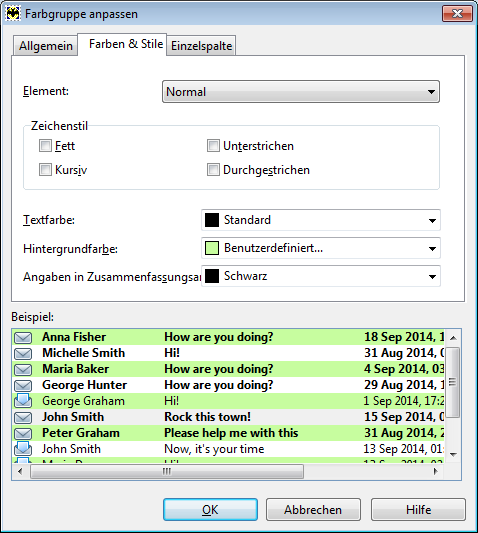Click the envelope icon beside Peter Graham

23,433
